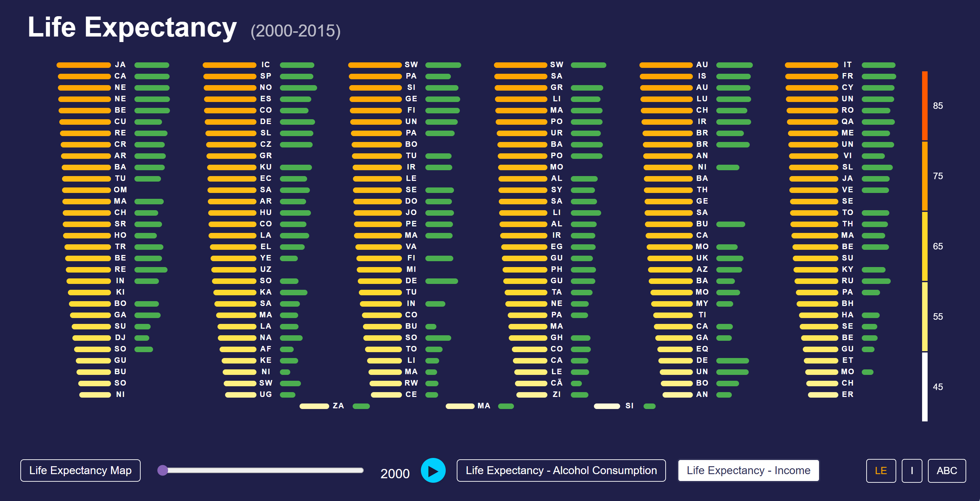Toggle the ABC sort button
Image resolution: width=980 pixels, height=501 pixels.
pos(946,471)
